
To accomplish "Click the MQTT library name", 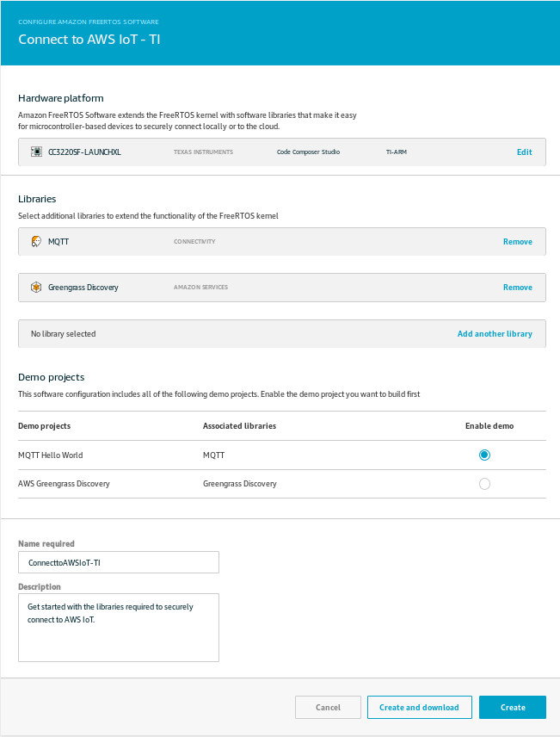I will [58, 242].
